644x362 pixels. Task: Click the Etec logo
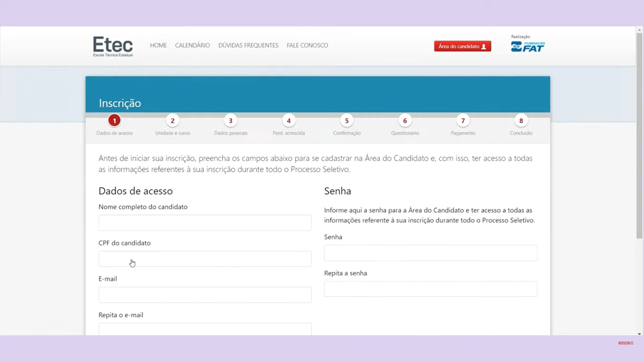pos(113,46)
